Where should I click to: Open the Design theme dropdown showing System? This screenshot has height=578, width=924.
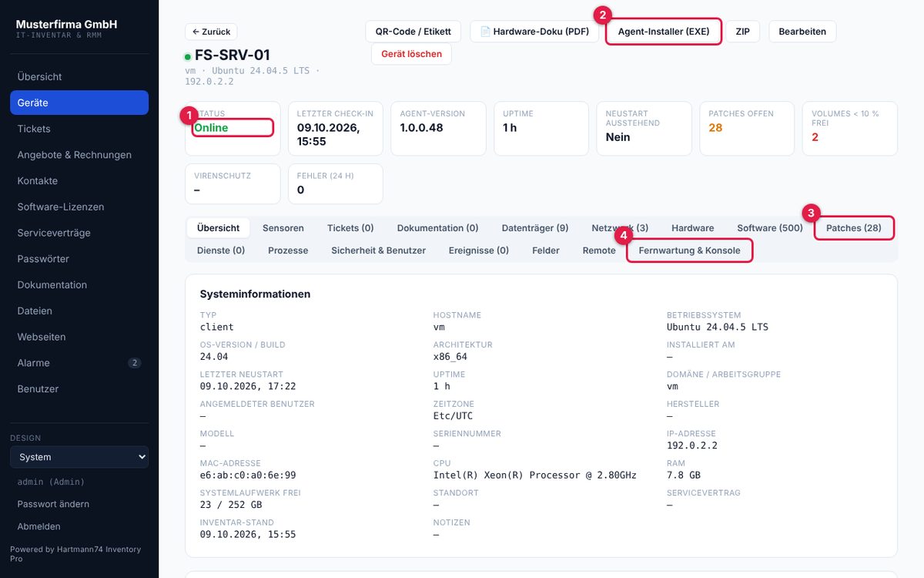pyautogui.click(x=79, y=457)
